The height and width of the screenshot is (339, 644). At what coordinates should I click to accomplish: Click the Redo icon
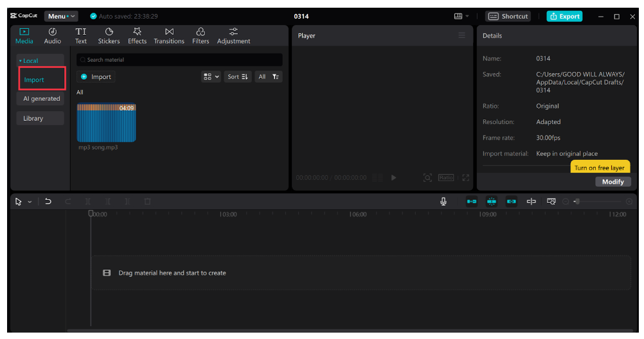(x=67, y=202)
